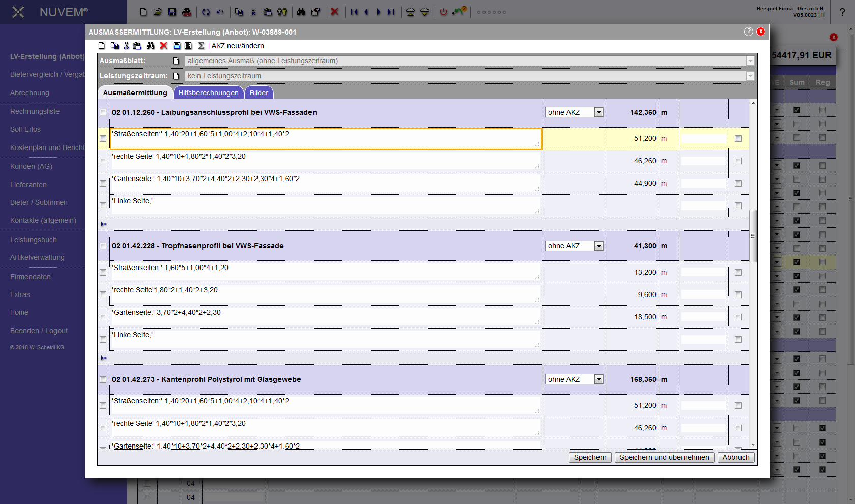Viewport: 855px width, 504px height.
Task: Click the add-row arrow icon below position 02 01.42.228
Action: click(x=104, y=358)
